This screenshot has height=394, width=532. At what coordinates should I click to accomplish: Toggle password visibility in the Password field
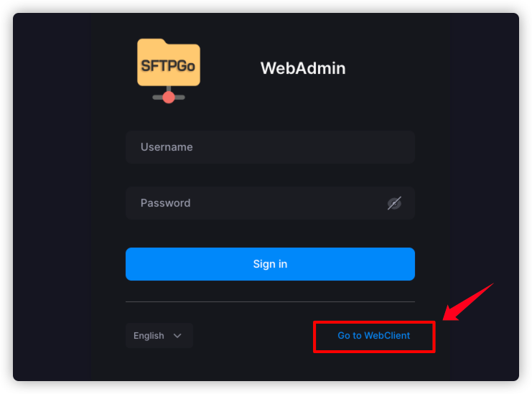[x=394, y=204]
